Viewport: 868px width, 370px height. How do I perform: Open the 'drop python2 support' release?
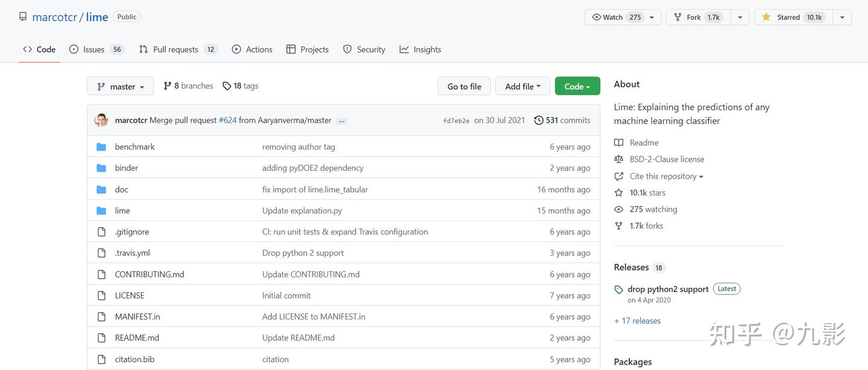pyautogui.click(x=668, y=289)
